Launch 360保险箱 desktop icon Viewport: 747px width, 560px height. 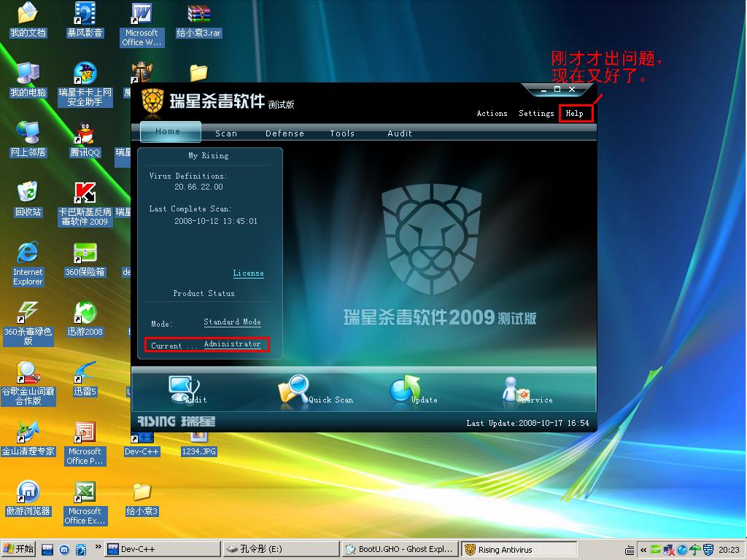85,259
